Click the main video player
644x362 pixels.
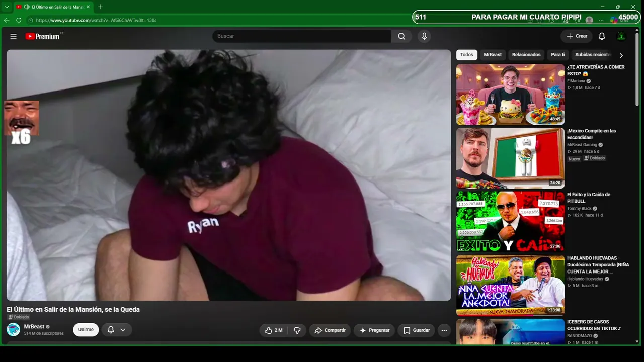click(229, 175)
